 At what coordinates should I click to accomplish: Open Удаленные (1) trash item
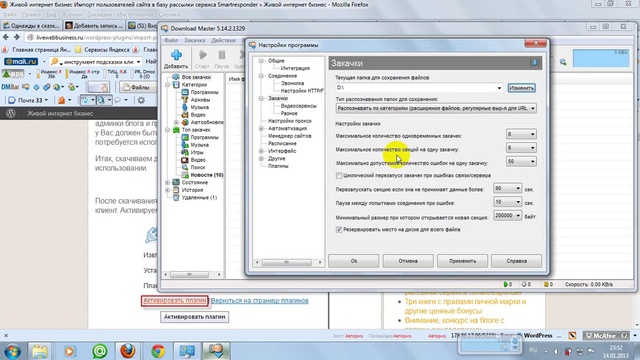[x=199, y=198]
